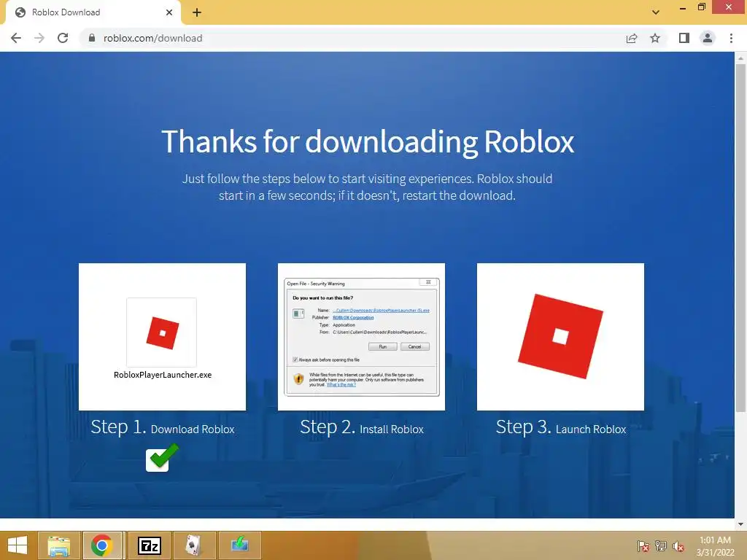This screenshot has width=747, height=560.
Task: Click the Step 1. Download Roblox label
Action: 163,427
